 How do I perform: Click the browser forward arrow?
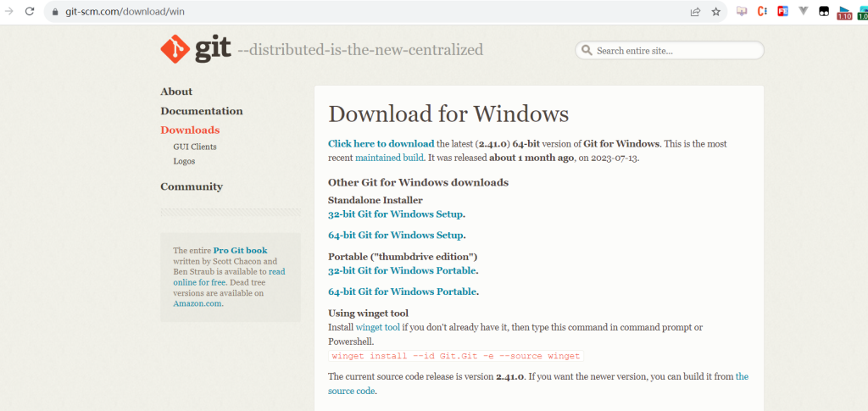point(9,11)
